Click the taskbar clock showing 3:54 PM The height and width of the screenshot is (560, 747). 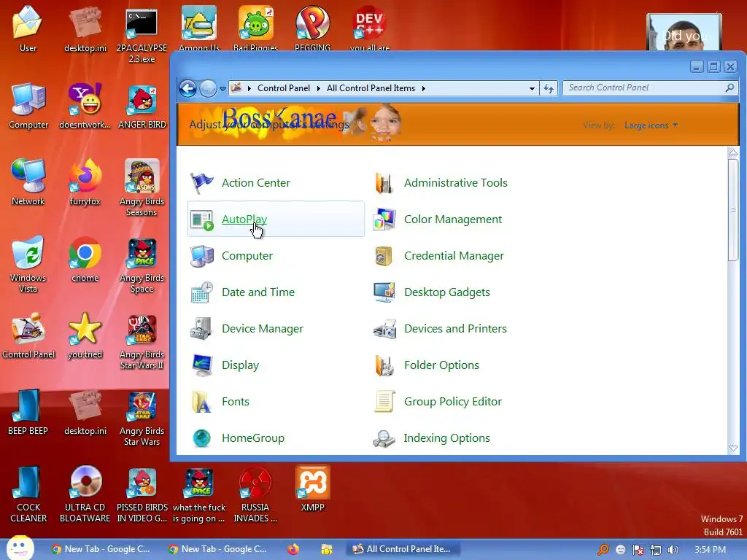click(711, 550)
